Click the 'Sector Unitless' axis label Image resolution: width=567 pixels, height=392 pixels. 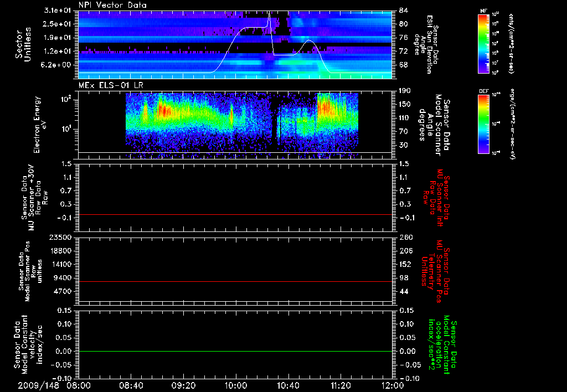(x=23, y=44)
